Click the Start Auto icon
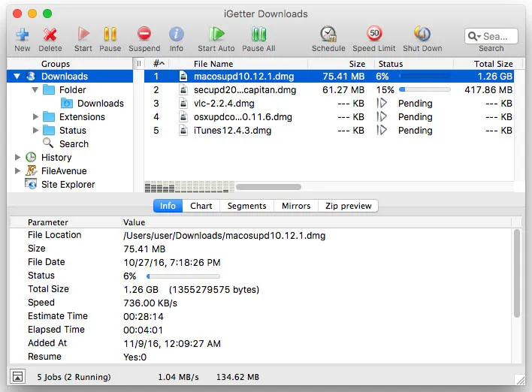Viewport: 532px width, 392px height. pyautogui.click(x=216, y=35)
